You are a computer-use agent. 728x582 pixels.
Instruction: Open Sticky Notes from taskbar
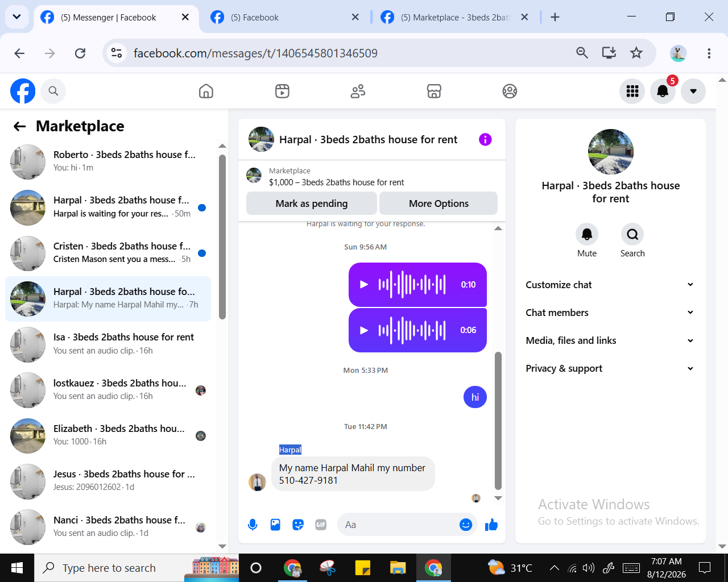(362, 568)
